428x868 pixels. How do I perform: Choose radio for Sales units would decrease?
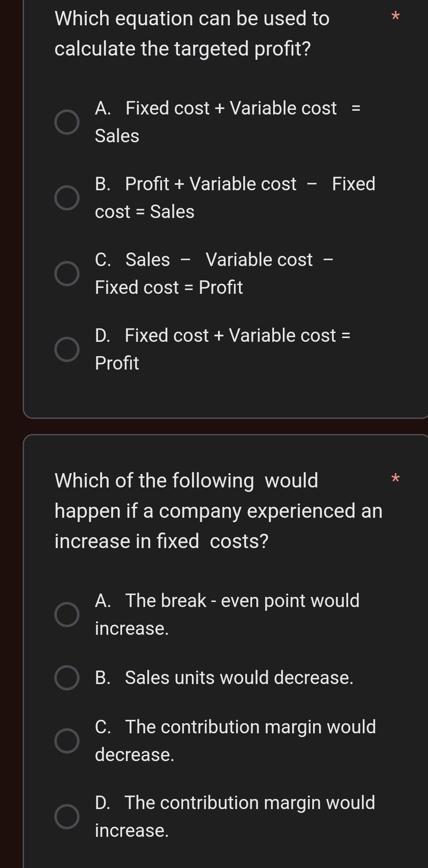(67, 678)
